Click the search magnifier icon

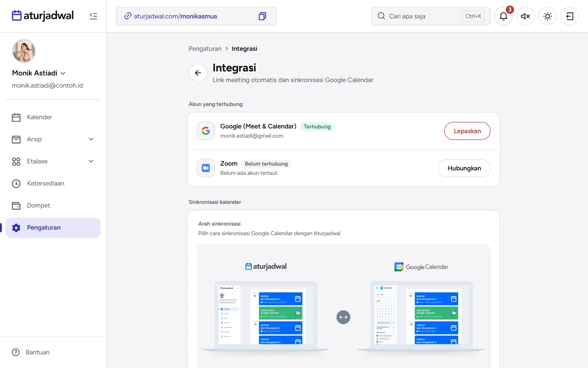point(381,16)
